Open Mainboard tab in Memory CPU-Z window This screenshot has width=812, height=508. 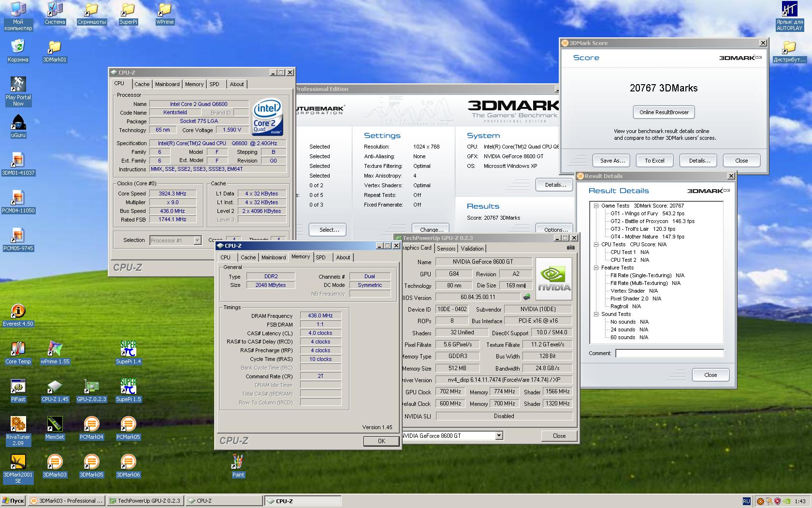274,257
